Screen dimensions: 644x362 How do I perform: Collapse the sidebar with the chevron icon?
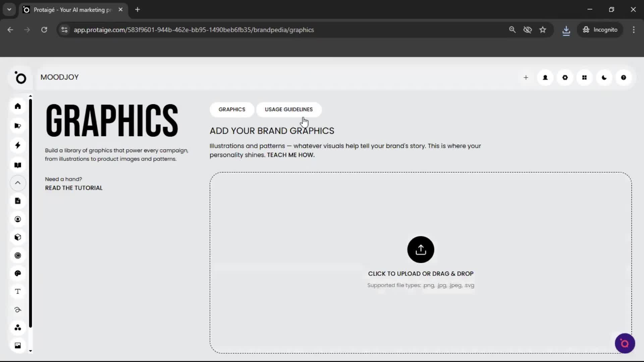point(17,183)
